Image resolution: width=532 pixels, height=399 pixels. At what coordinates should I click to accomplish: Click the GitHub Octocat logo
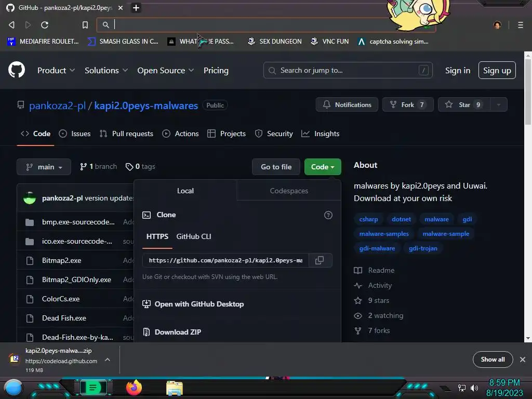point(17,70)
